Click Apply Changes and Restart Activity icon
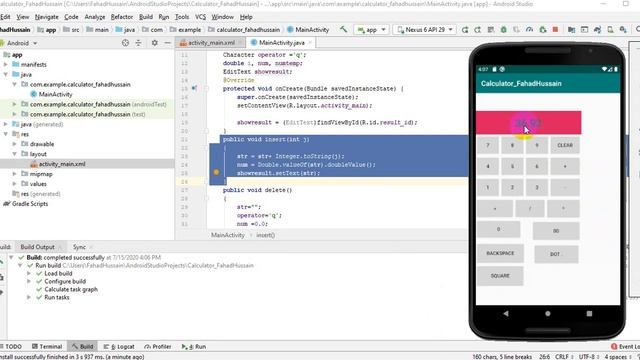Screen dimensions: 640x360 [478, 30]
